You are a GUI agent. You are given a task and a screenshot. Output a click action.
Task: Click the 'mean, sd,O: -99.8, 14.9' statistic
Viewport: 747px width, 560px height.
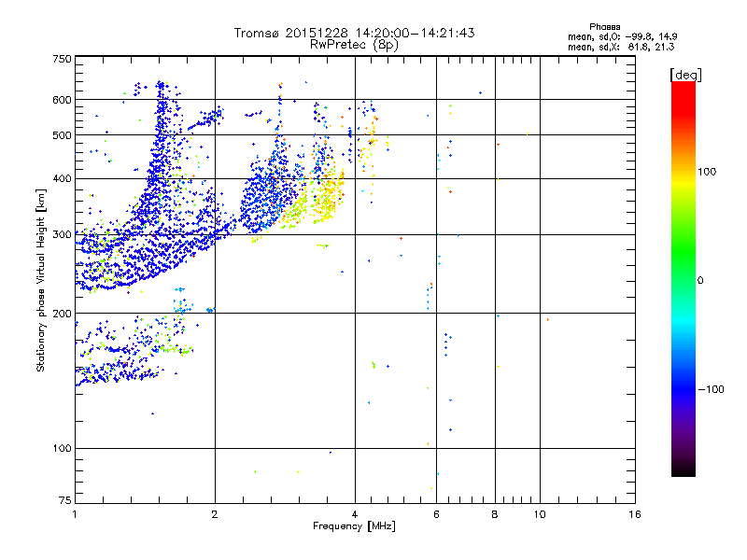point(622,36)
